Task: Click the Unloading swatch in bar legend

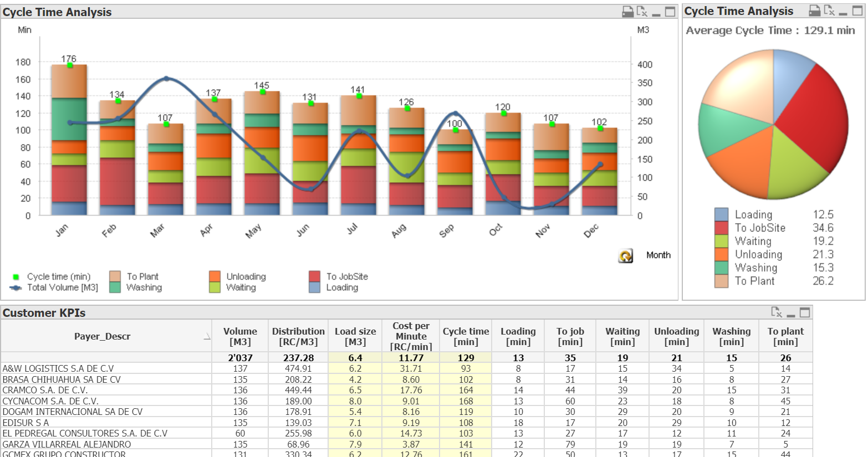Action: coord(215,276)
